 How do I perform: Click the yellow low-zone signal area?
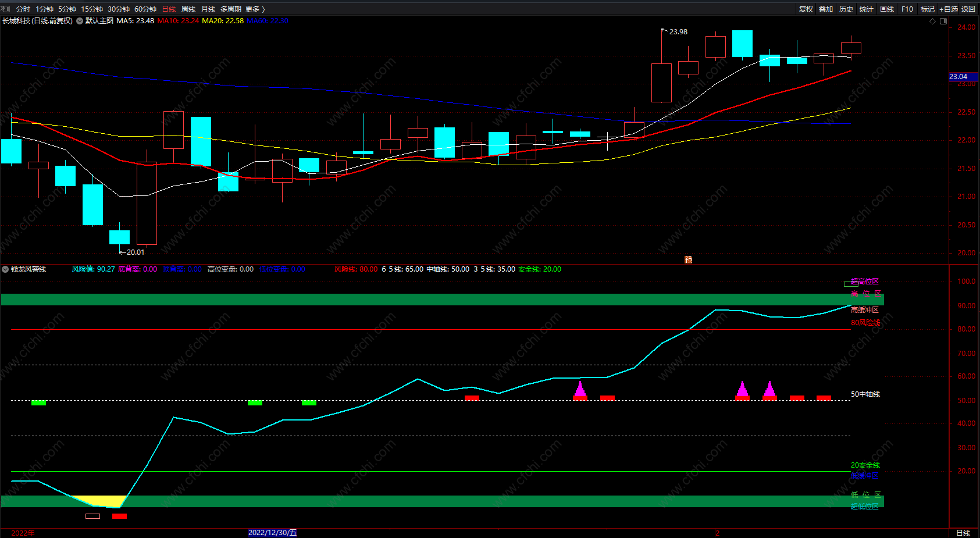[99, 500]
